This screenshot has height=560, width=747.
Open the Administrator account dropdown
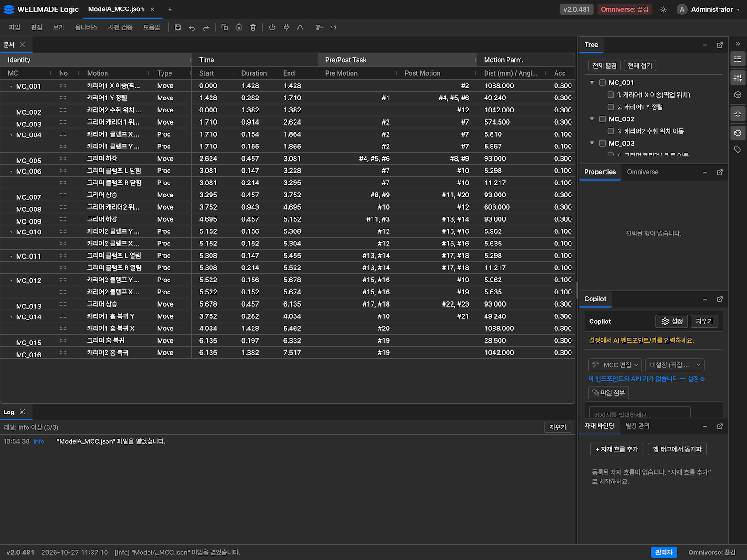[708, 9]
